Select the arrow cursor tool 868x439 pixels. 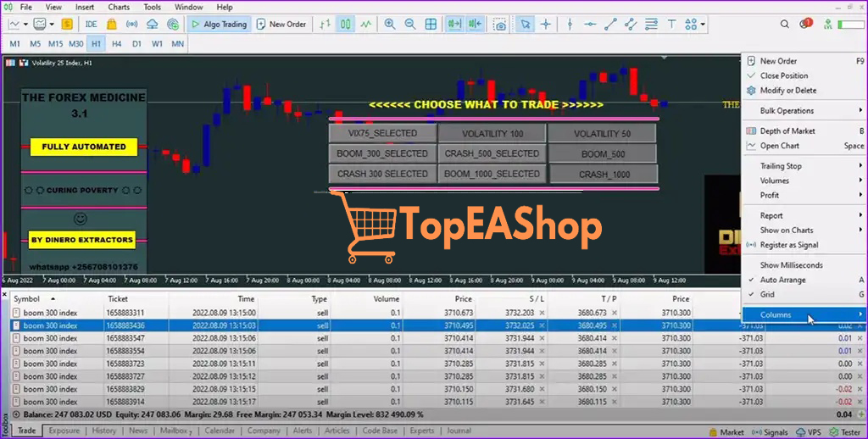525,25
